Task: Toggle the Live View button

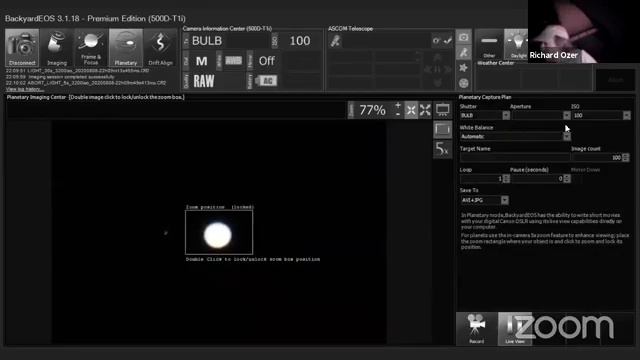Action: click(x=515, y=329)
